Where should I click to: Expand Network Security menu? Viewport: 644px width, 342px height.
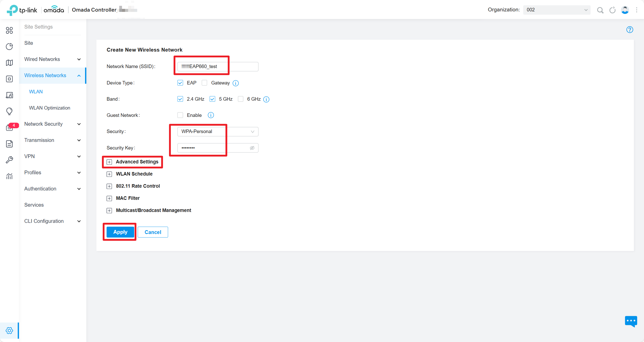[52, 124]
